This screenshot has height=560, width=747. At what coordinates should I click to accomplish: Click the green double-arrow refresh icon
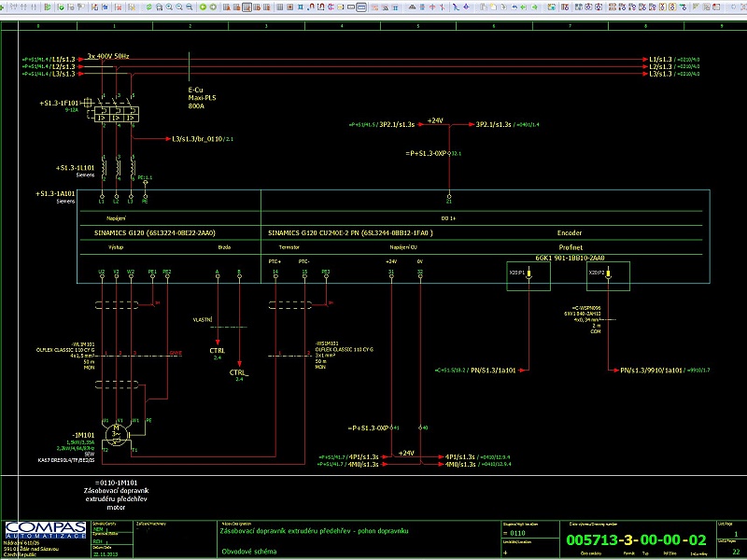(149, 7)
